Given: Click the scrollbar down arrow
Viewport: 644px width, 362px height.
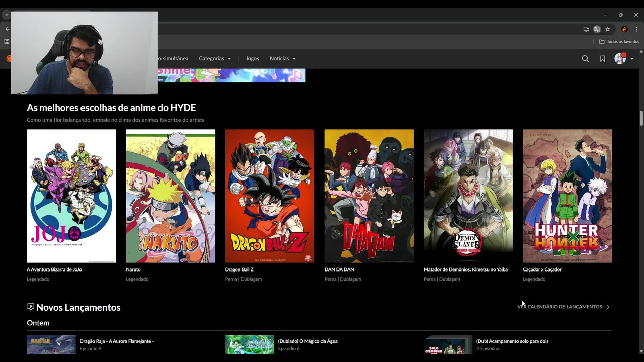Looking at the screenshot, I should pyautogui.click(x=641, y=351).
